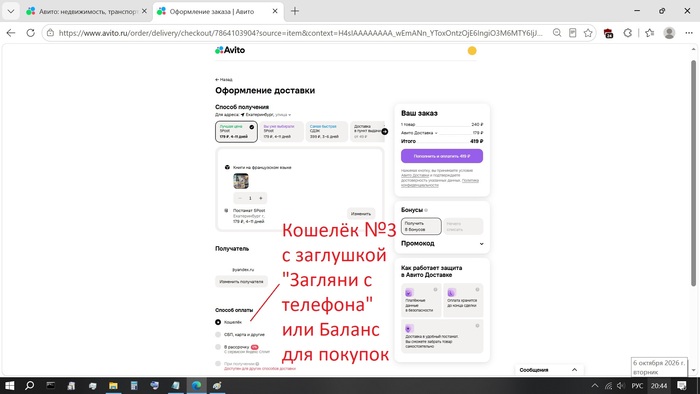Select the Самая быстрая СДЭК delivery option
The width and height of the screenshot is (700, 394).
coord(327,132)
